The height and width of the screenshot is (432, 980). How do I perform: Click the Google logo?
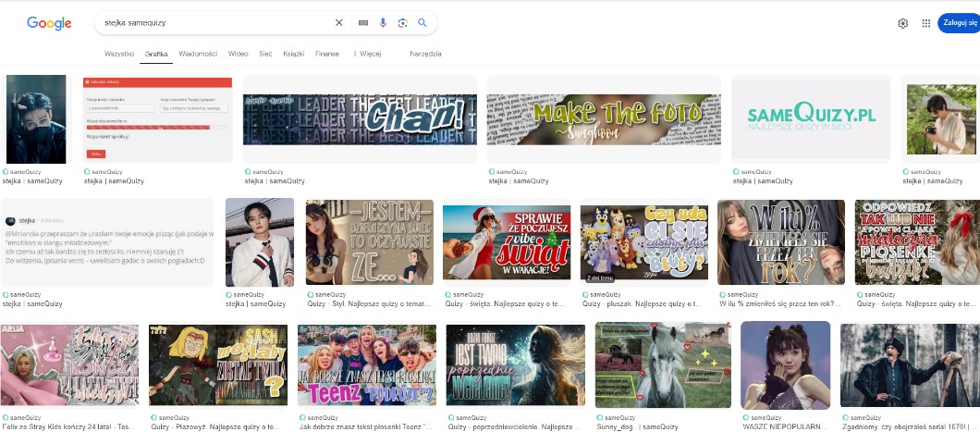[x=49, y=23]
